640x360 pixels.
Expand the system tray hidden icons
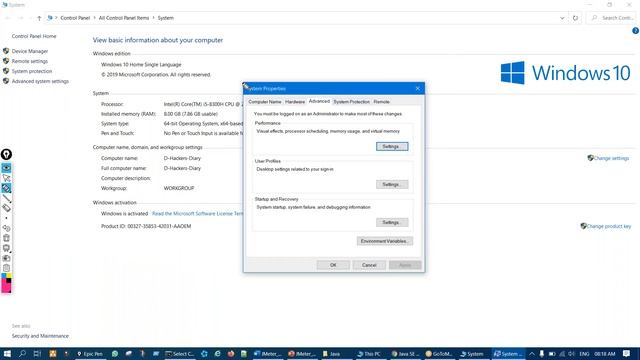coord(531,354)
